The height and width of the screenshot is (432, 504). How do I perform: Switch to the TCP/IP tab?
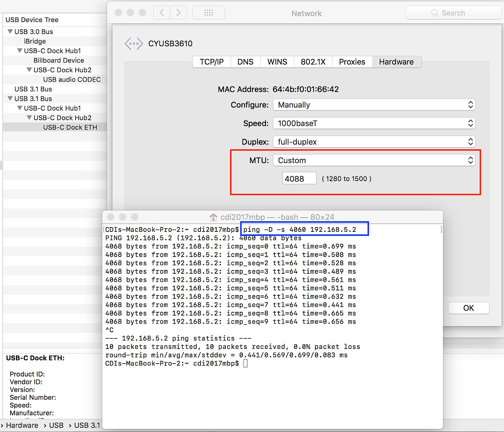(x=211, y=62)
